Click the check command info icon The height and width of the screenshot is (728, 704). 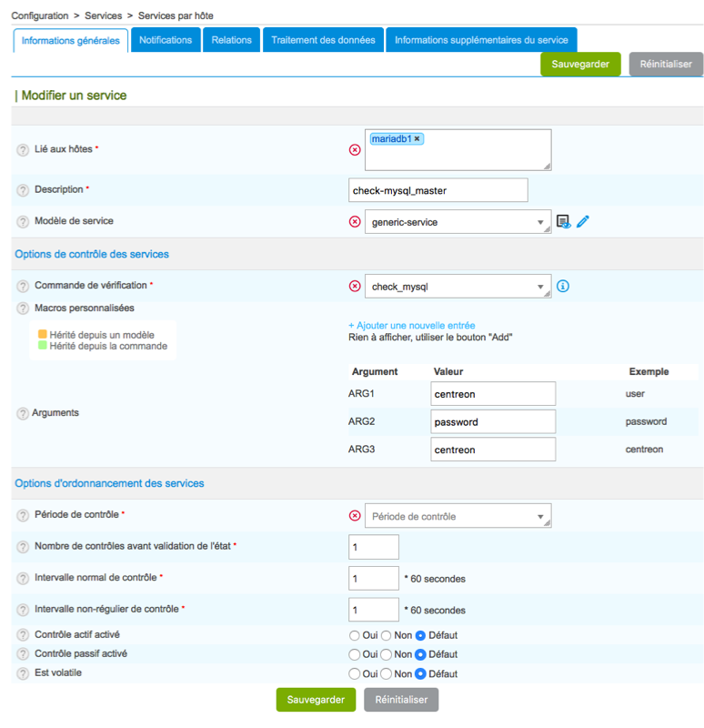click(x=563, y=286)
